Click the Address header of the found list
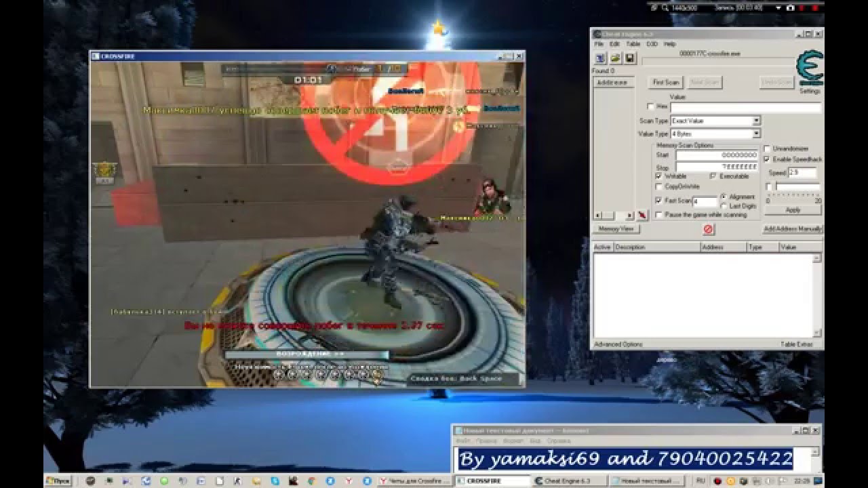 614,83
